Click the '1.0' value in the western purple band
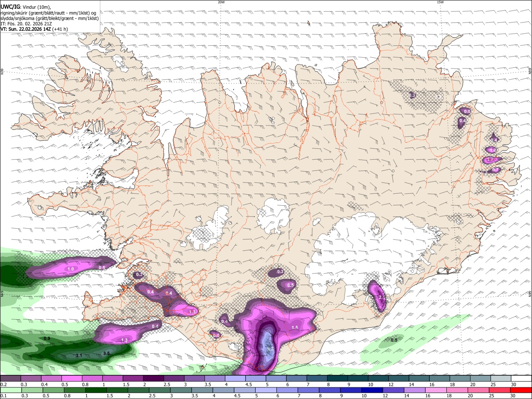532x399 pixels. 71,269
